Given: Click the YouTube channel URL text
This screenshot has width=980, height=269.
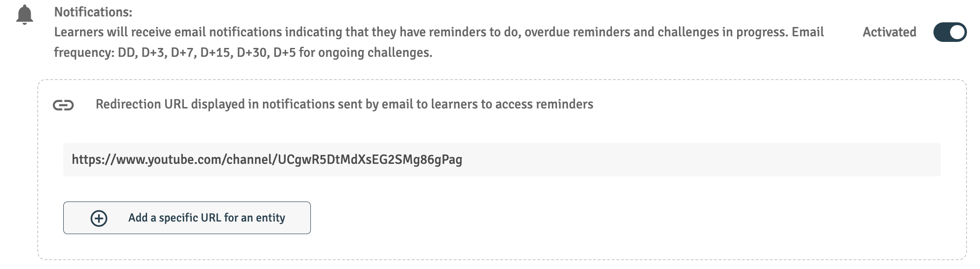Looking at the screenshot, I should 267,160.
